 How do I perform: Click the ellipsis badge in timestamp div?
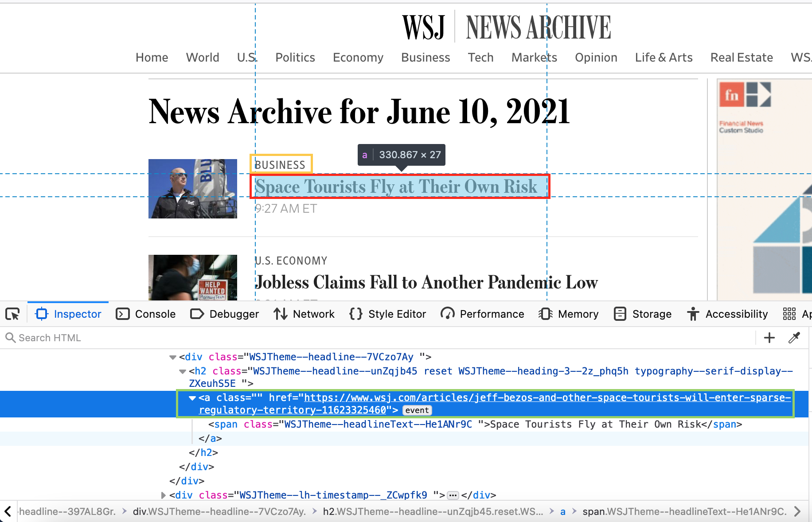[453, 495]
